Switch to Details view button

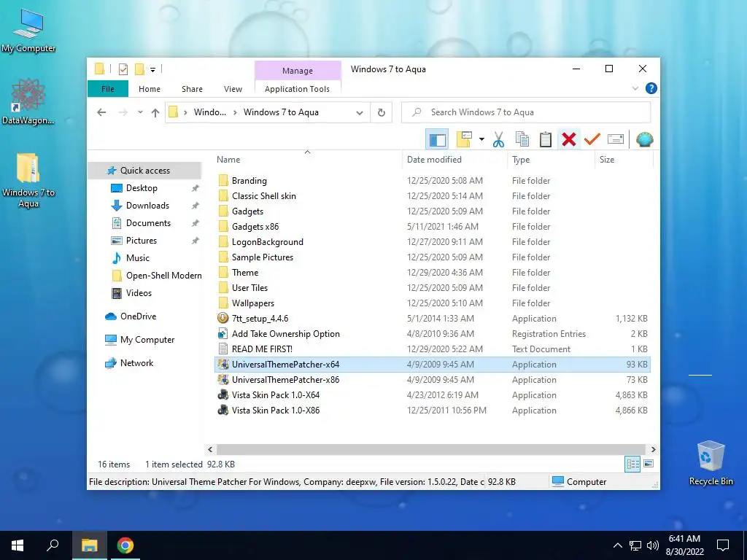click(632, 464)
